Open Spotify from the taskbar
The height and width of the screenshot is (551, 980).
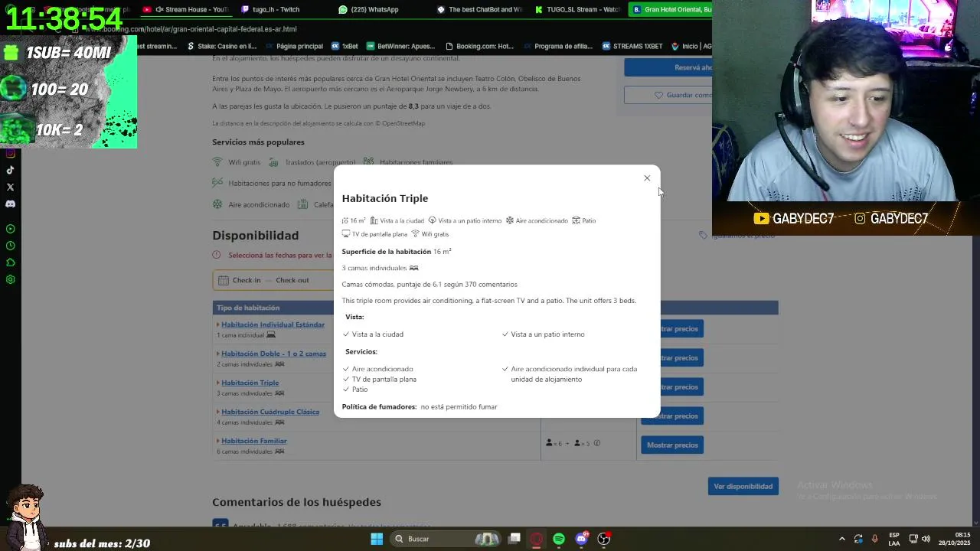pyautogui.click(x=559, y=539)
